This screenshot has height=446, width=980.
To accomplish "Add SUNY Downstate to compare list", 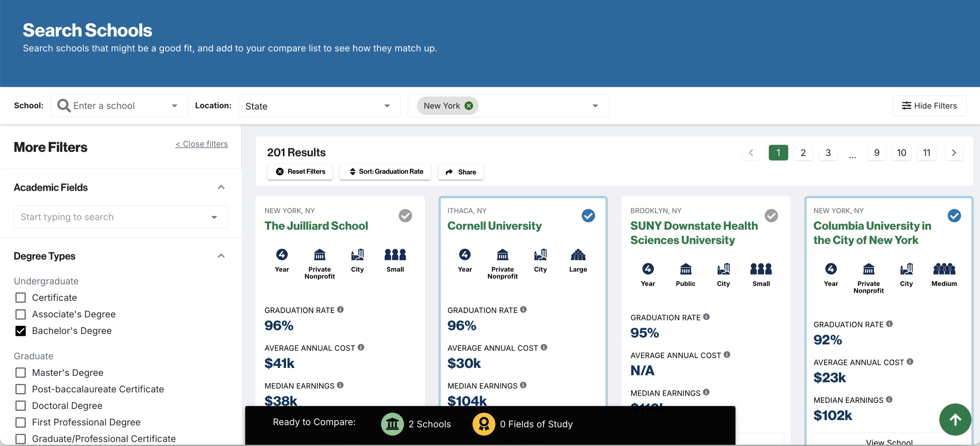I will pos(771,215).
